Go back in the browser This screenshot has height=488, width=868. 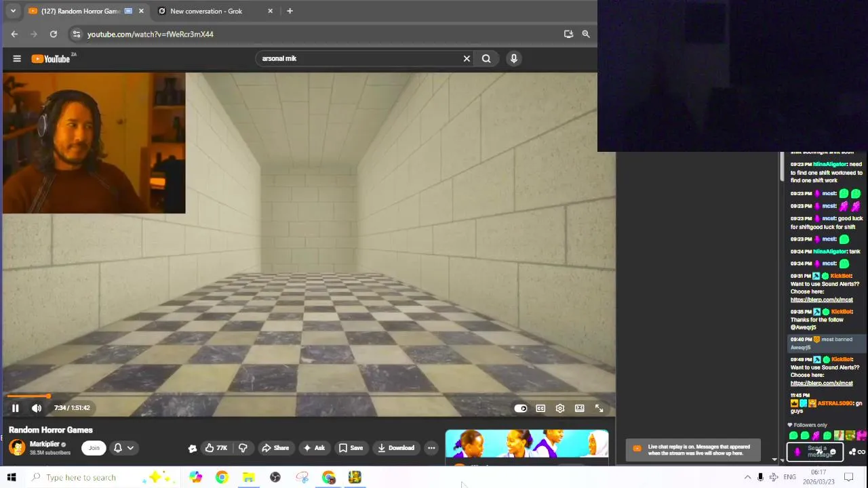[14, 34]
